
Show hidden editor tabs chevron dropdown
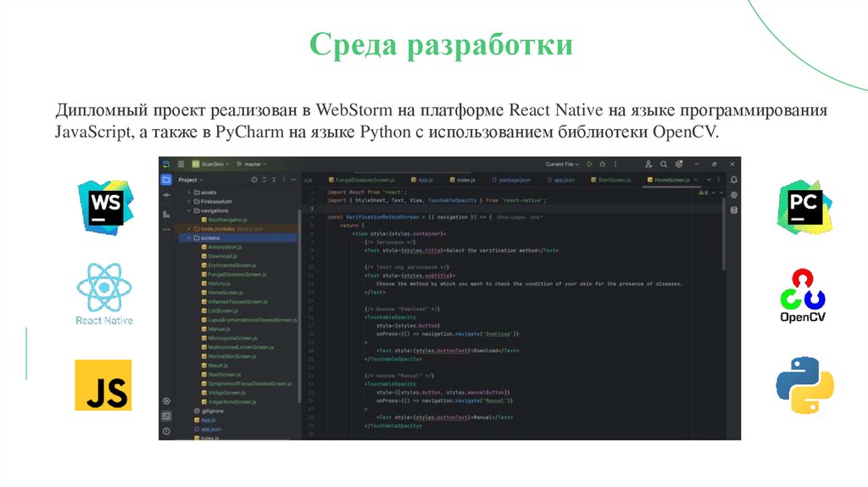click(709, 180)
